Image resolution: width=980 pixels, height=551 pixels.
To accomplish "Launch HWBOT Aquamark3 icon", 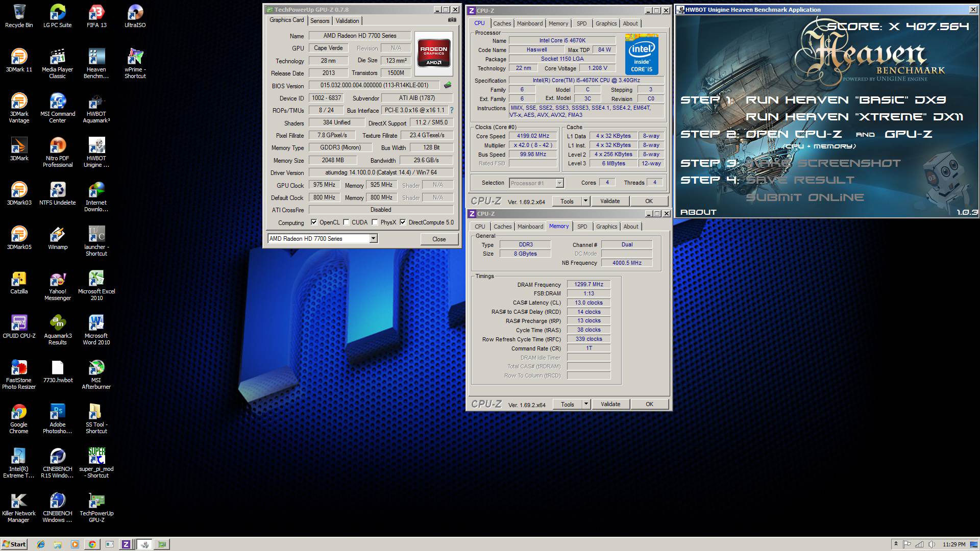I will (96, 108).
